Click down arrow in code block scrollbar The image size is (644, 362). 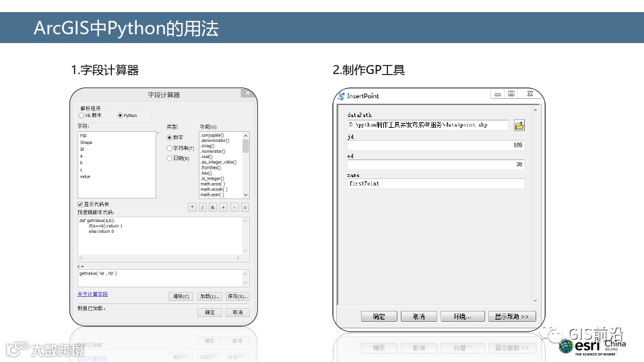click(x=246, y=251)
